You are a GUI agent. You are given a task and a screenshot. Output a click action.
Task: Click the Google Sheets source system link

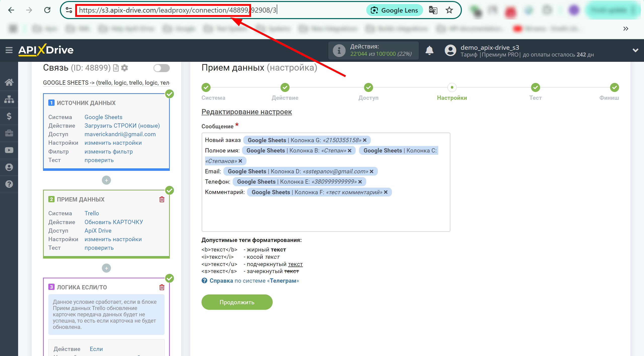103,117
